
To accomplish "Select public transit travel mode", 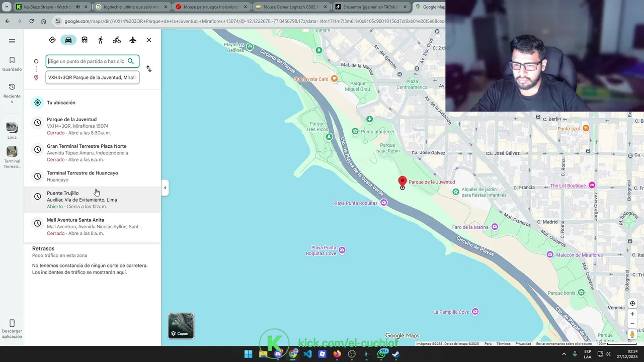I will (85, 40).
